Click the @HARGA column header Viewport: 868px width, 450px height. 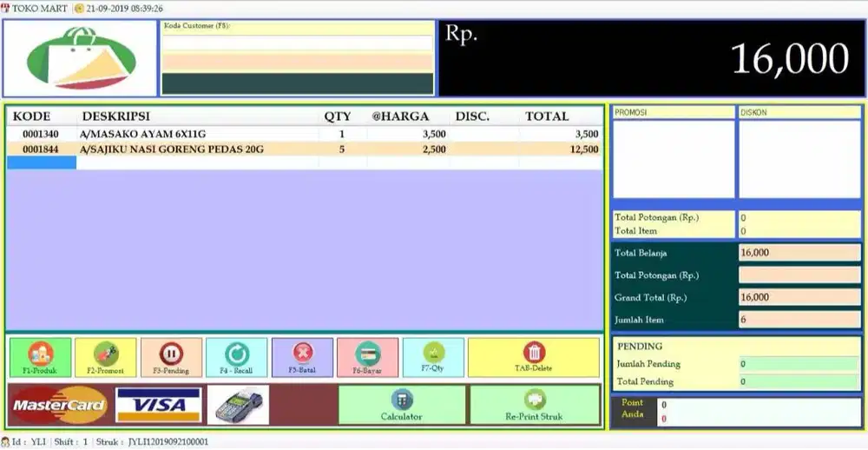tap(400, 116)
